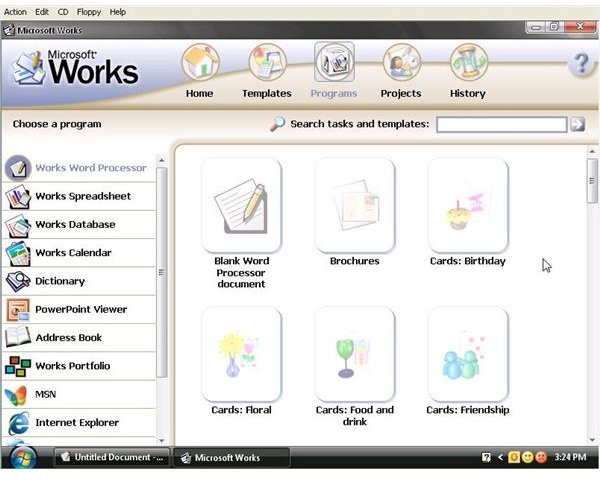Click the Works Database icon
The image size is (600, 482).
(18, 225)
